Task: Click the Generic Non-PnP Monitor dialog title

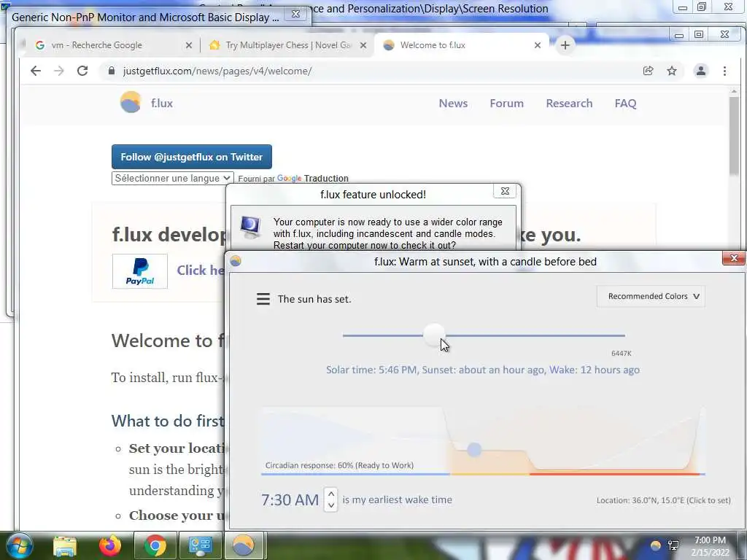Action: click(x=145, y=17)
